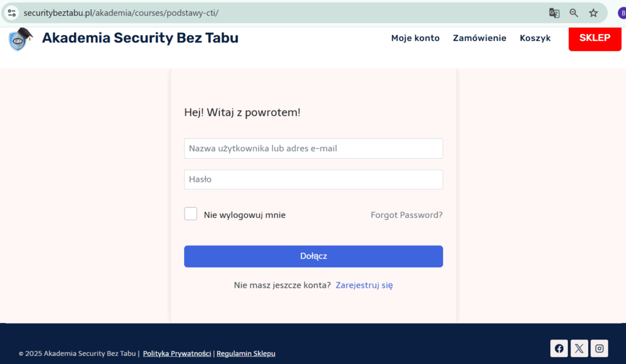Open the Moje konto menu item

(415, 38)
